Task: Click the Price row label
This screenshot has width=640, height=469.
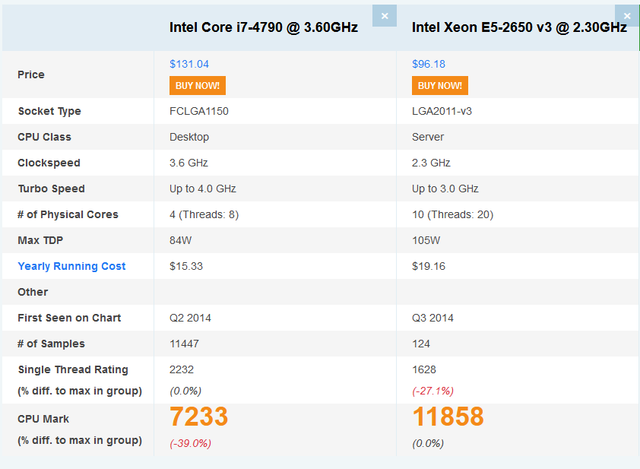Action: (x=31, y=75)
